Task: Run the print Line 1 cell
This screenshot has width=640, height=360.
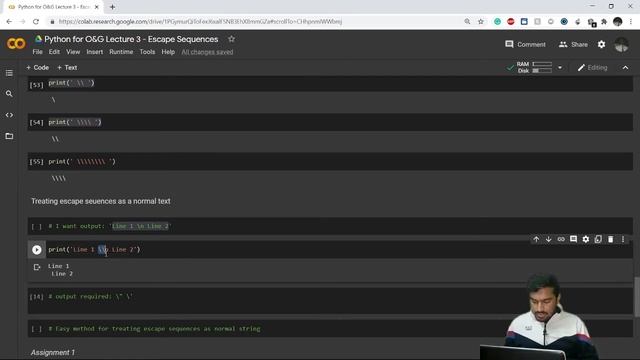Action: coord(37,250)
